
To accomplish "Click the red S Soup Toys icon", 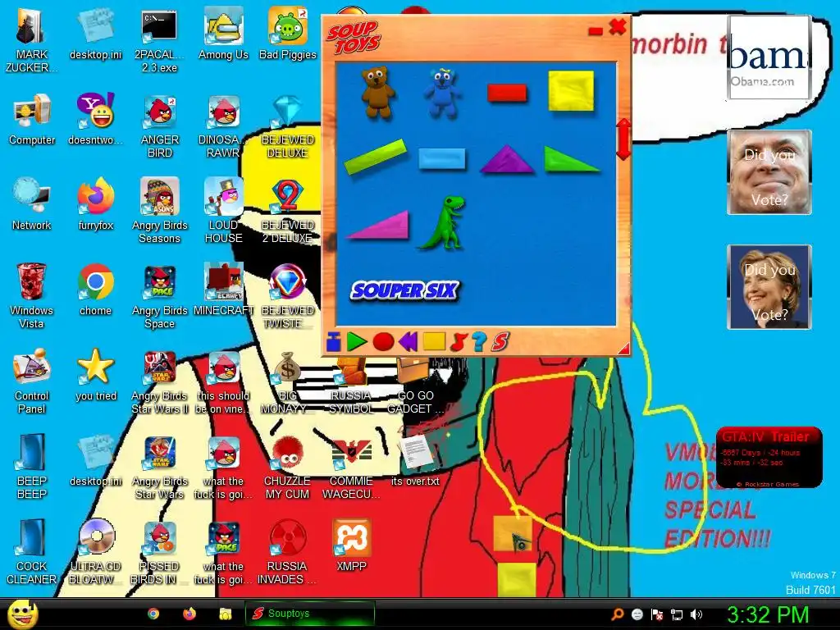I will click(x=500, y=341).
